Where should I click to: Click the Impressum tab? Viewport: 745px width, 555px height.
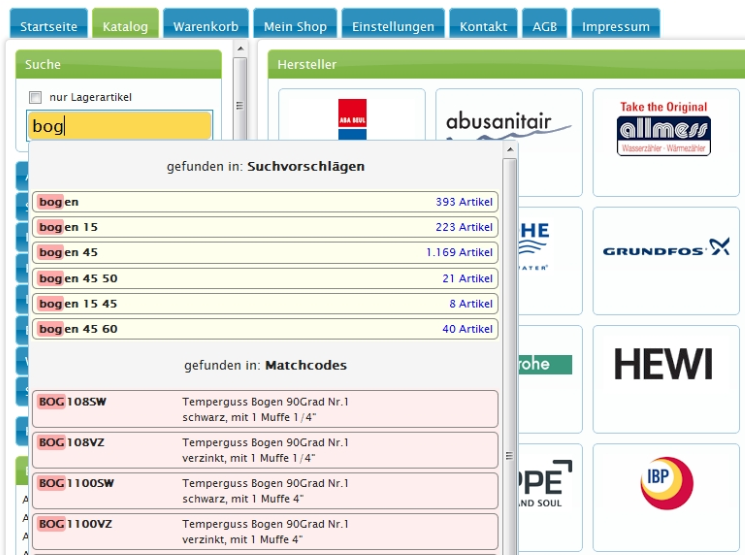coord(615,27)
